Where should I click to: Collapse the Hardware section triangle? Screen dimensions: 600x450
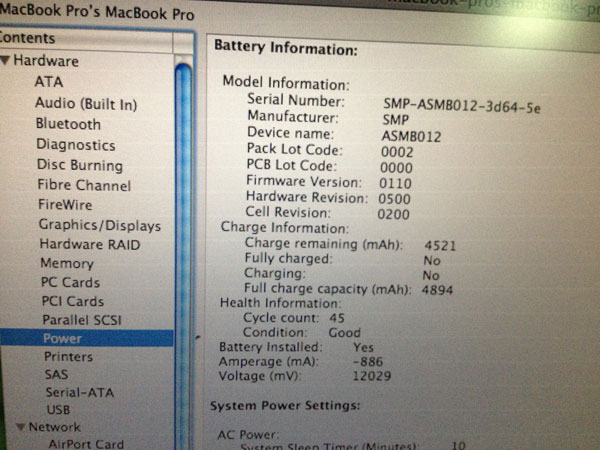[6, 61]
